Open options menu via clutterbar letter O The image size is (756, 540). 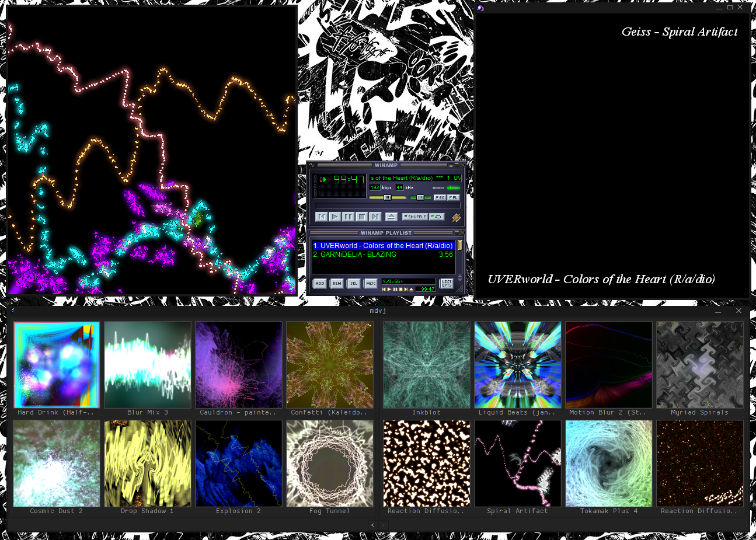[x=315, y=177]
